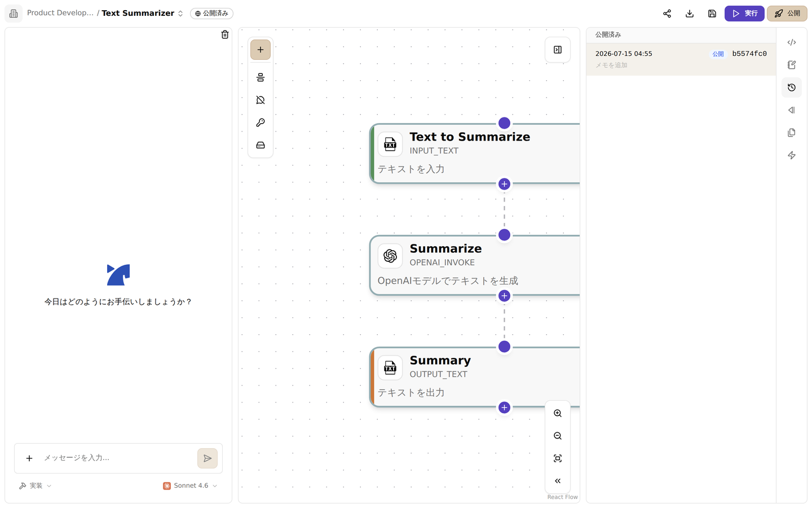Click the download icon in header
This screenshot has height=508, width=812.
coord(690,14)
